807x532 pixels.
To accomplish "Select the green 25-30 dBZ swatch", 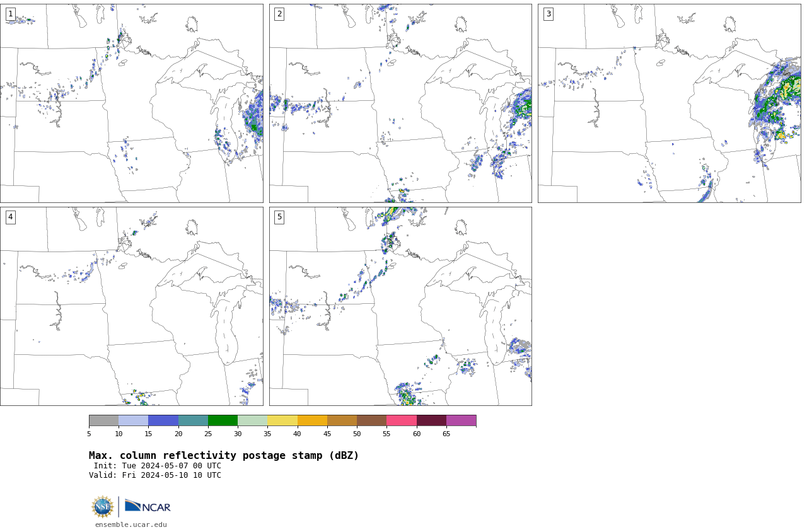I will click(223, 420).
